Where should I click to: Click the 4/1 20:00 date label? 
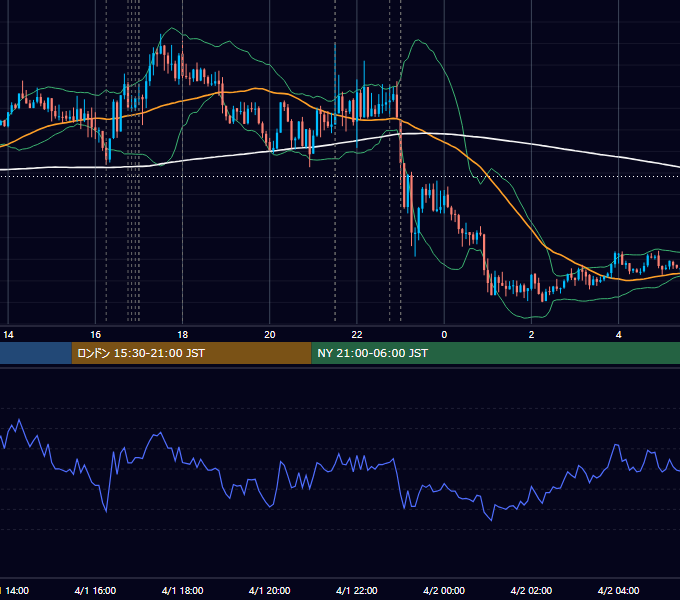(270, 591)
